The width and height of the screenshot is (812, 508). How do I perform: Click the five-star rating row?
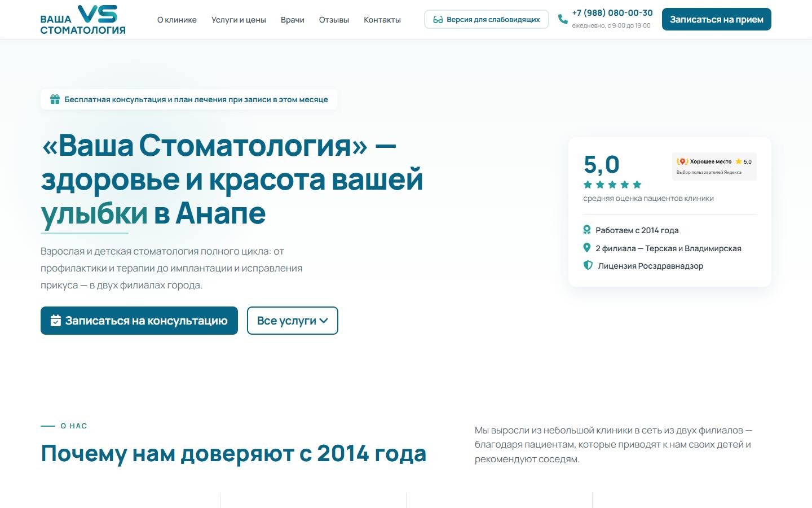pyautogui.click(x=612, y=185)
